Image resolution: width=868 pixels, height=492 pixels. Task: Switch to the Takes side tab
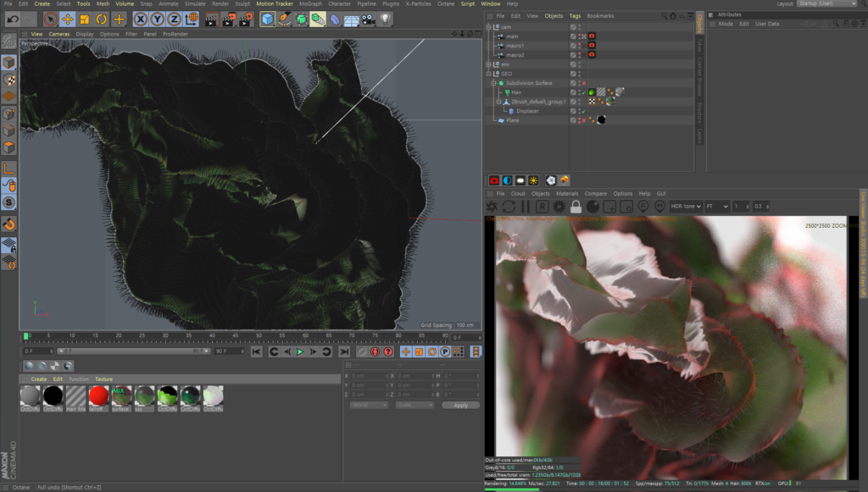[699, 44]
